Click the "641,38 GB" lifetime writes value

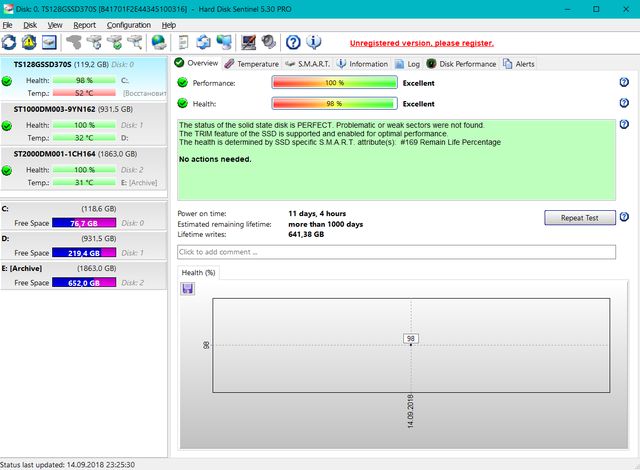306,235
